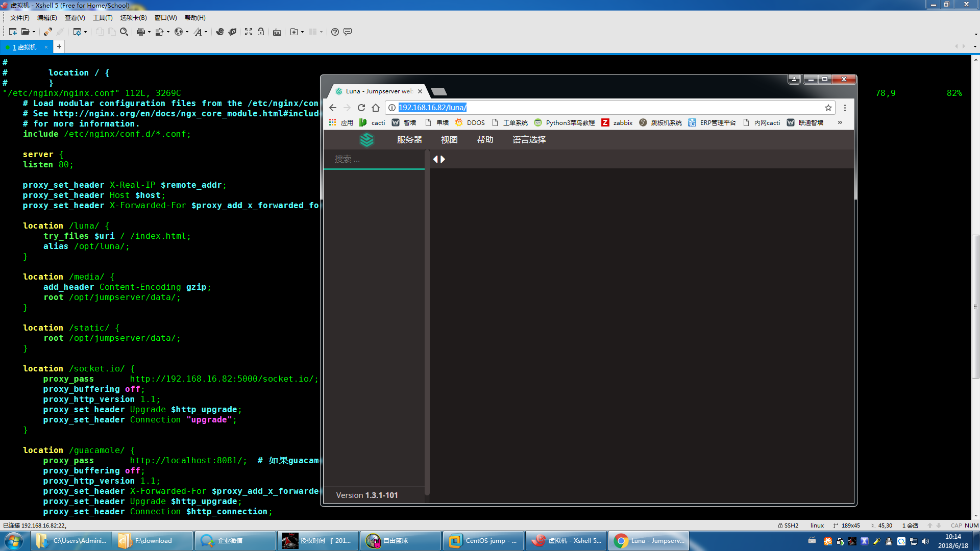
Task: Open the 语言选择 menu in Luna
Action: coord(529,139)
